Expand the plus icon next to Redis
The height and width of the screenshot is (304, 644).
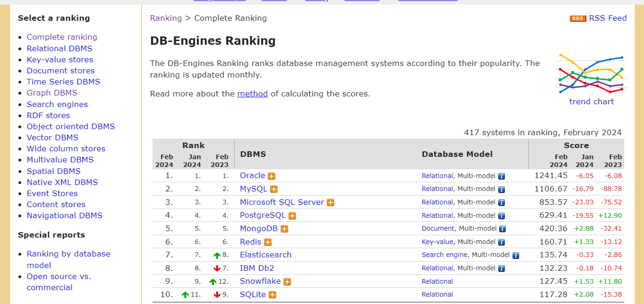[x=268, y=242]
